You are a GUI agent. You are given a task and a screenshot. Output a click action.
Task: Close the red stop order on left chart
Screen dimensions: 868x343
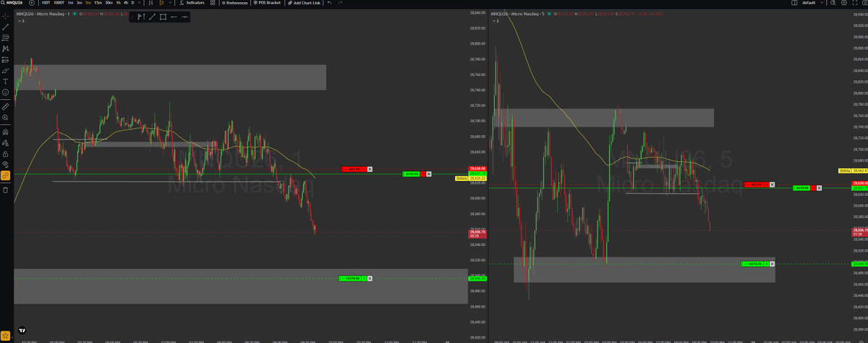[x=370, y=169]
